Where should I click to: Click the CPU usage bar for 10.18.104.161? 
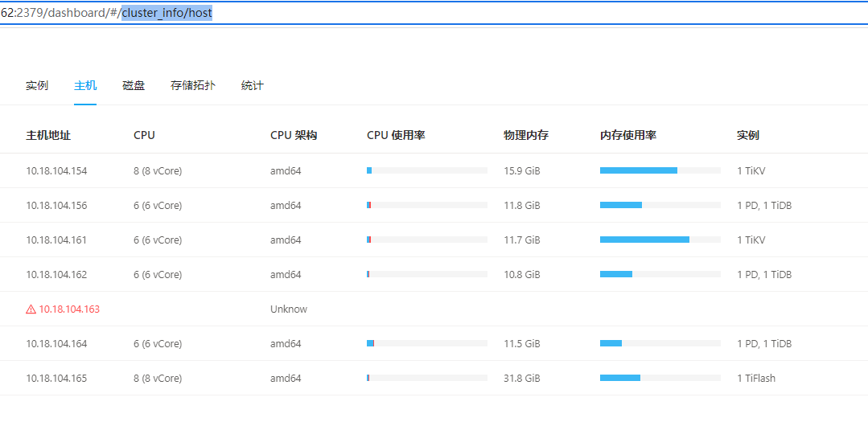[x=427, y=240]
